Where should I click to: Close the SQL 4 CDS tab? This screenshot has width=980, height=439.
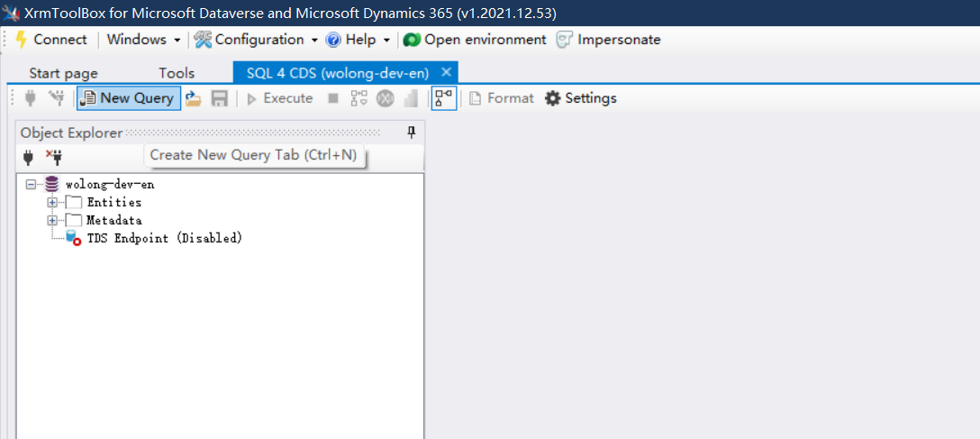(446, 72)
